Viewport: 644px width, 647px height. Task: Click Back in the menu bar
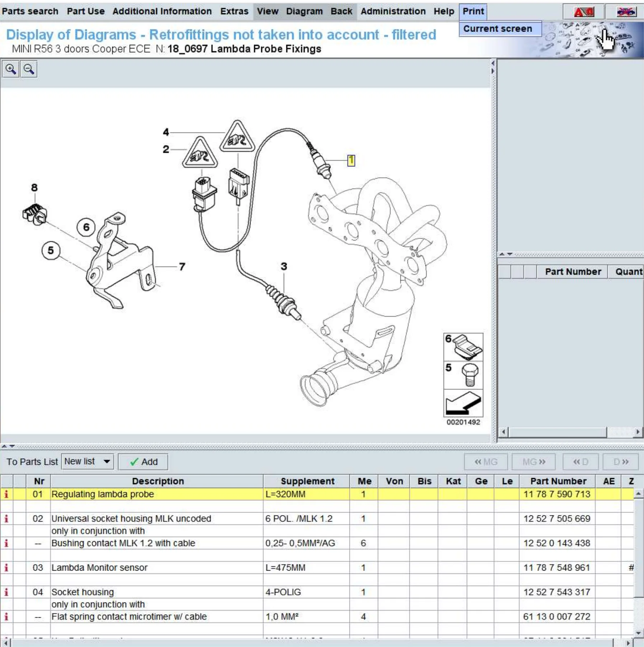point(342,11)
